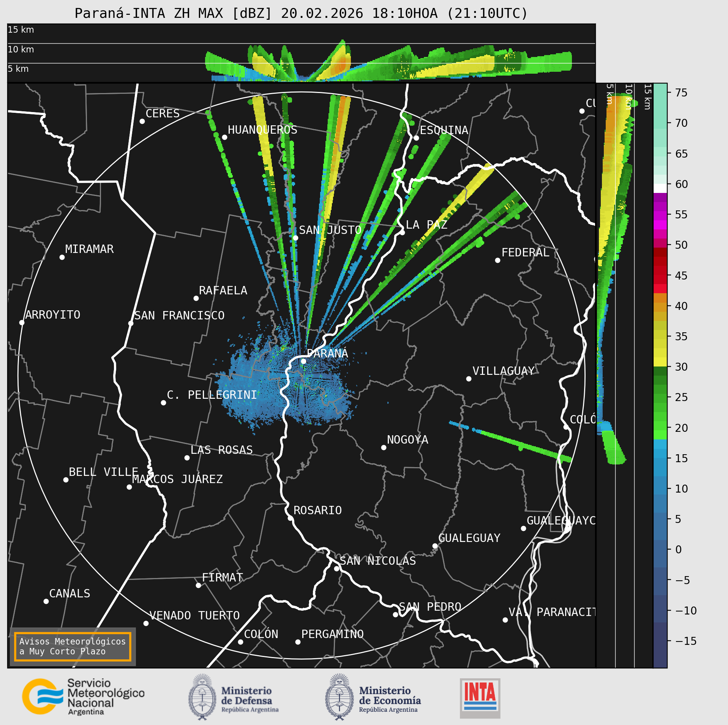Open Avisos Meteorológicos a Muy Corto Plazo box
Image resolution: width=728 pixels, height=725 pixels.
point(73,646)
